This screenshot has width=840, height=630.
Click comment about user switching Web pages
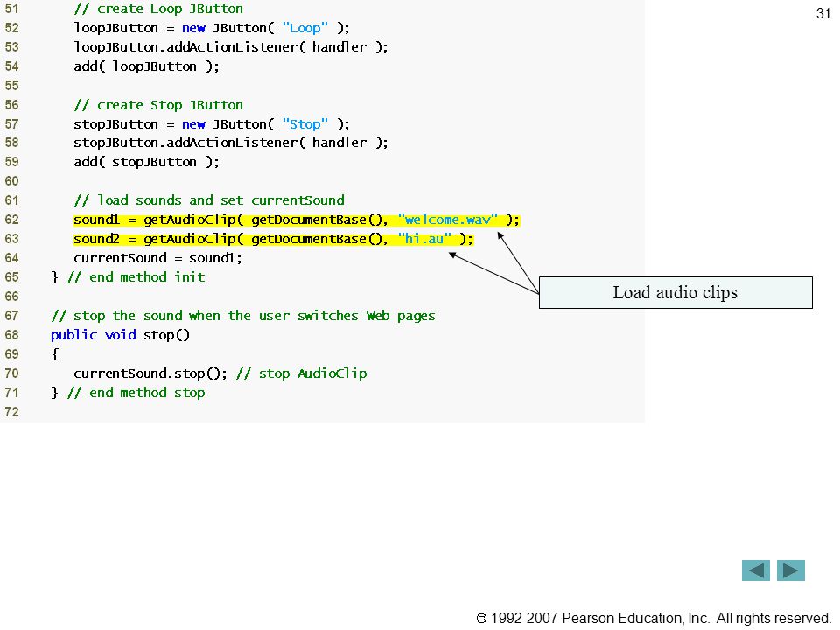[243, 316]
